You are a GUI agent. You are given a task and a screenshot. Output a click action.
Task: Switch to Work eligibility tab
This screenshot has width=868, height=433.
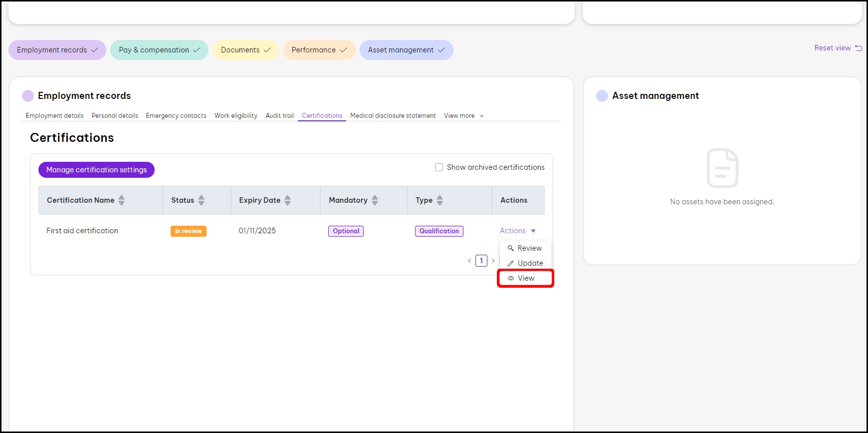(236, 115)
